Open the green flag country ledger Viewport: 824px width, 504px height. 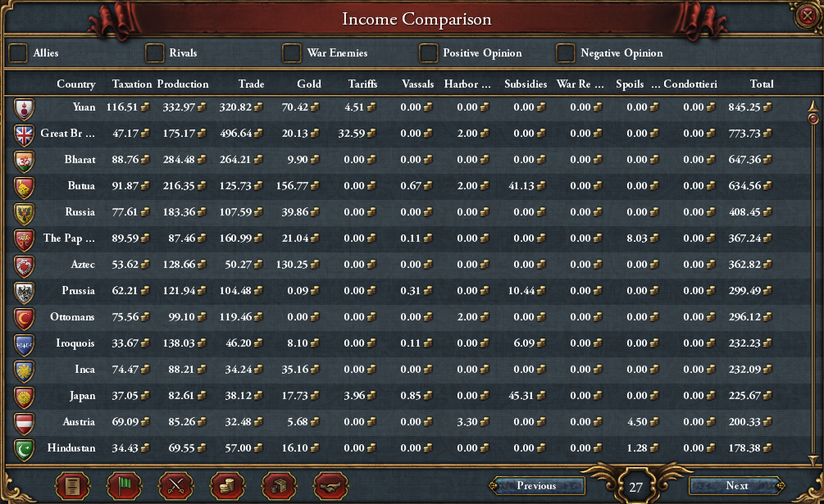click(124, 486)
